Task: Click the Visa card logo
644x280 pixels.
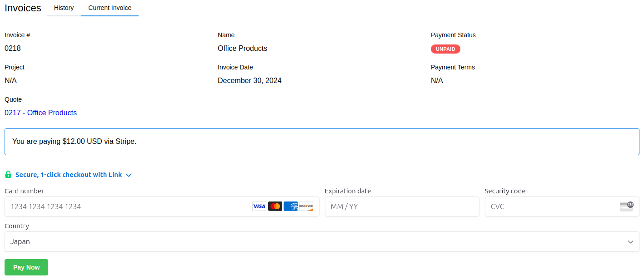Action: (x=259, y=206)
